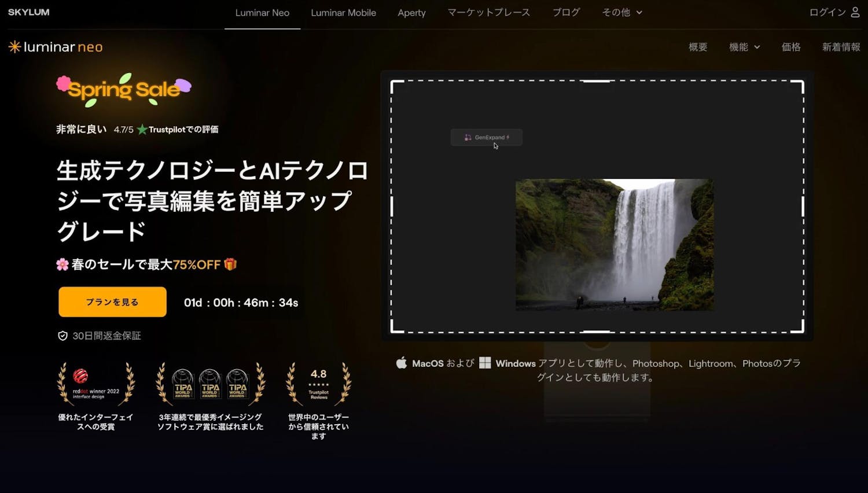Click the Apple MacOS icon
Viewport: 868px width, 493px height.
[x=402, y=363]
